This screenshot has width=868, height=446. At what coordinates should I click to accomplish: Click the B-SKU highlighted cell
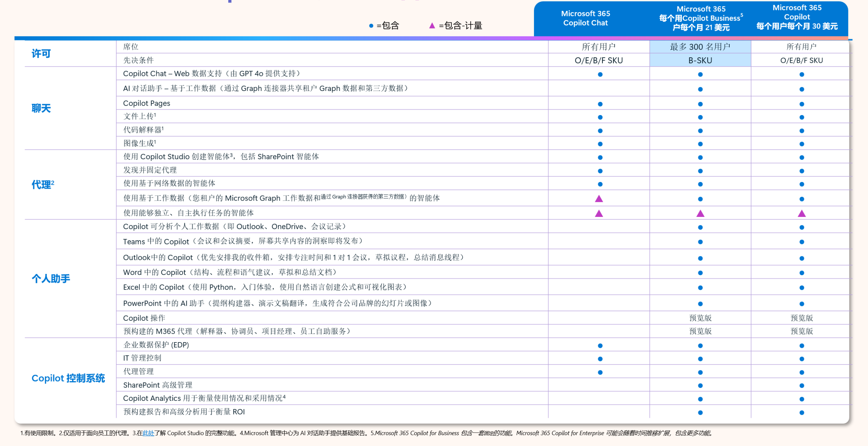[x=700, y=60]
